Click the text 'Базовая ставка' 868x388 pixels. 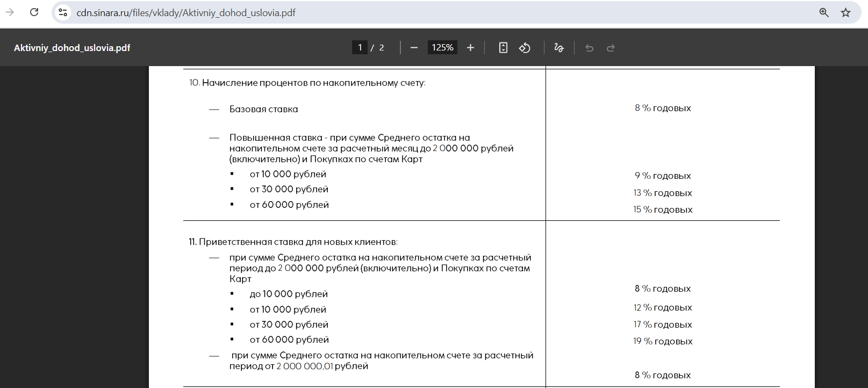263,109
